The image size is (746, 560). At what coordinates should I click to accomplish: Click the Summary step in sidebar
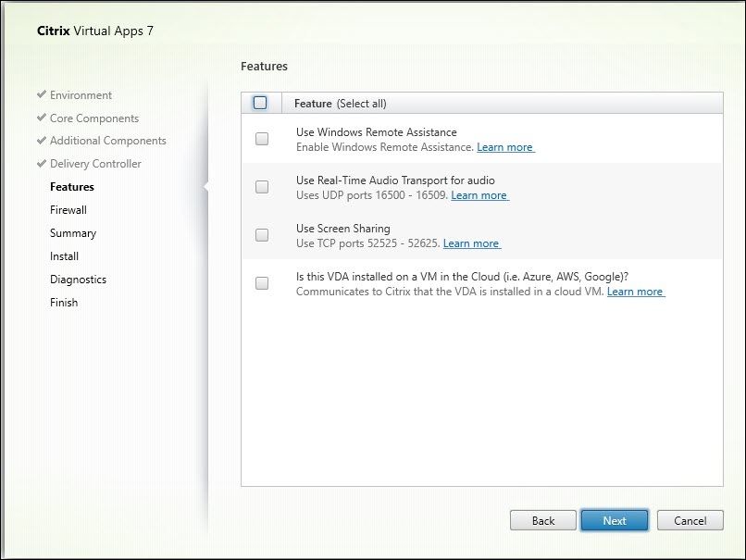point(73,233)
